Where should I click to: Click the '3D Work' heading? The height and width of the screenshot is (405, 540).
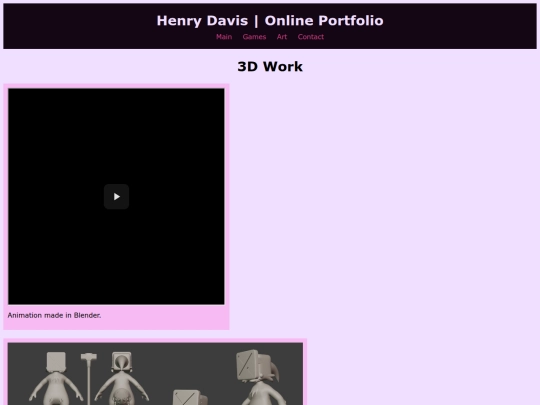tap(270, 66)
